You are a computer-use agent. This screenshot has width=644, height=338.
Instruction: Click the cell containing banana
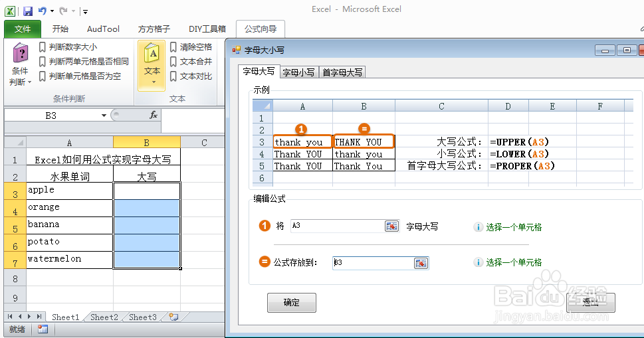point(69,225)
